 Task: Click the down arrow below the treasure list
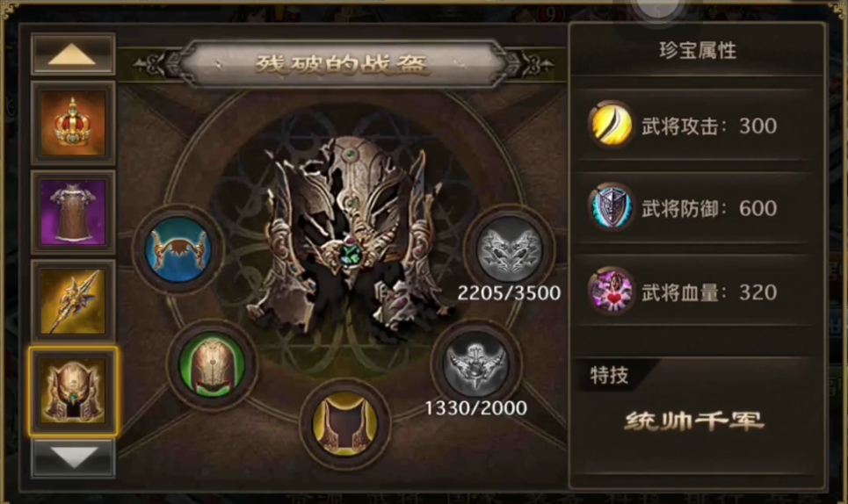tap(73, 458)
